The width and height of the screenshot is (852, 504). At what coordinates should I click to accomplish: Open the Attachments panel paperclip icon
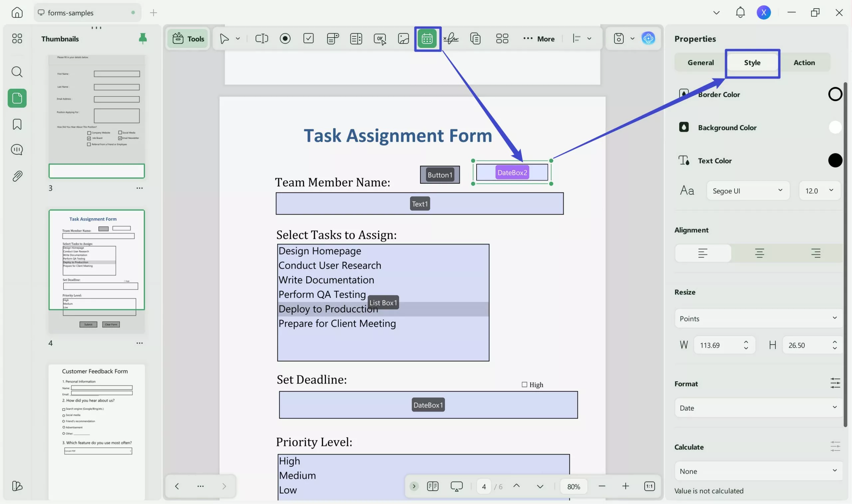pos(17,176)
